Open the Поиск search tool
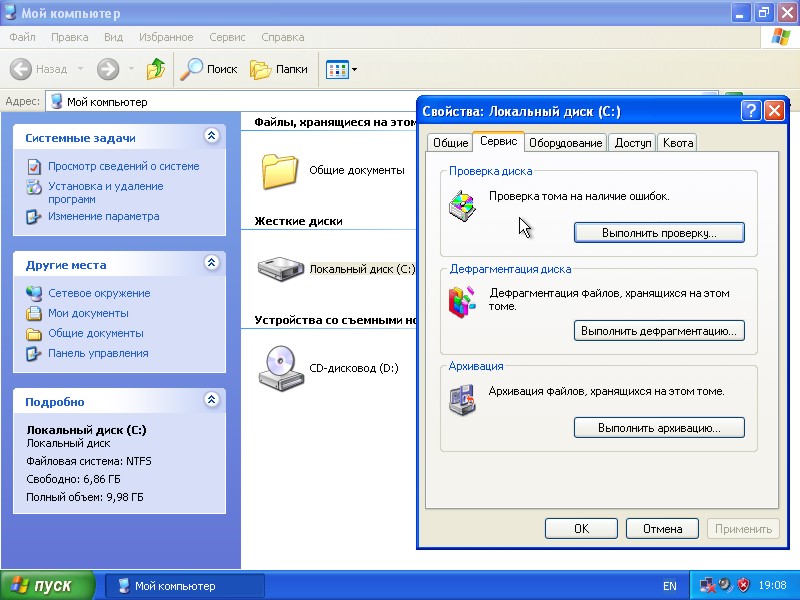Screen dimensions: 800x600 tap(209, 69)
